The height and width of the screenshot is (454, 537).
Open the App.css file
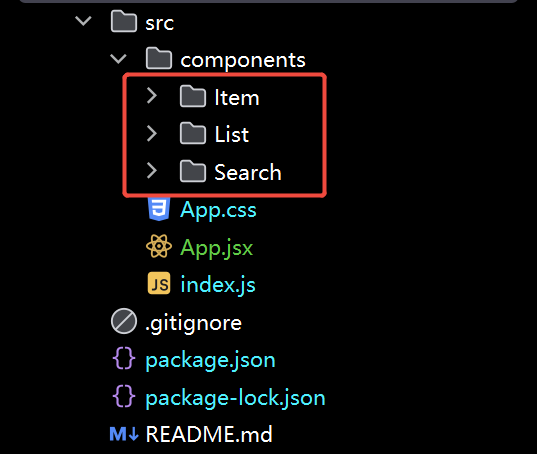point(218,210)
